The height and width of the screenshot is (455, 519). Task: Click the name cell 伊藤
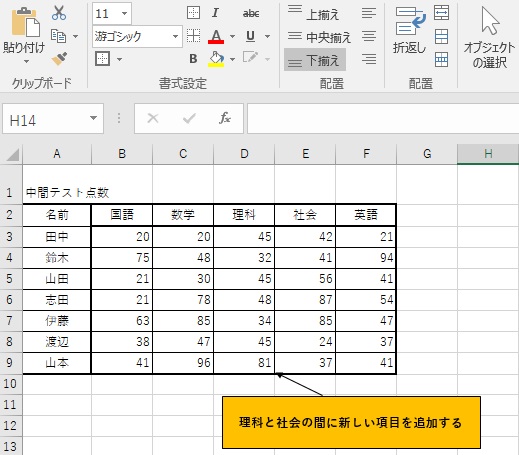57,321
